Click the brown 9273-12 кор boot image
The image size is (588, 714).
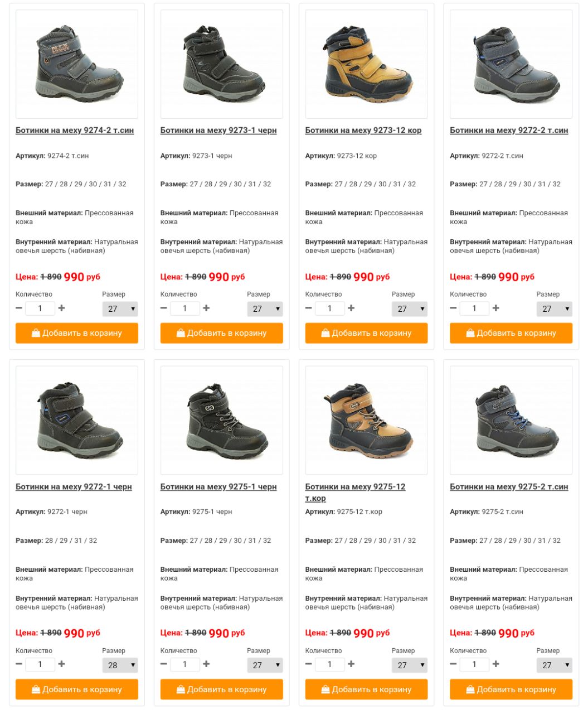pyautogui.click(x=366, y=64)
